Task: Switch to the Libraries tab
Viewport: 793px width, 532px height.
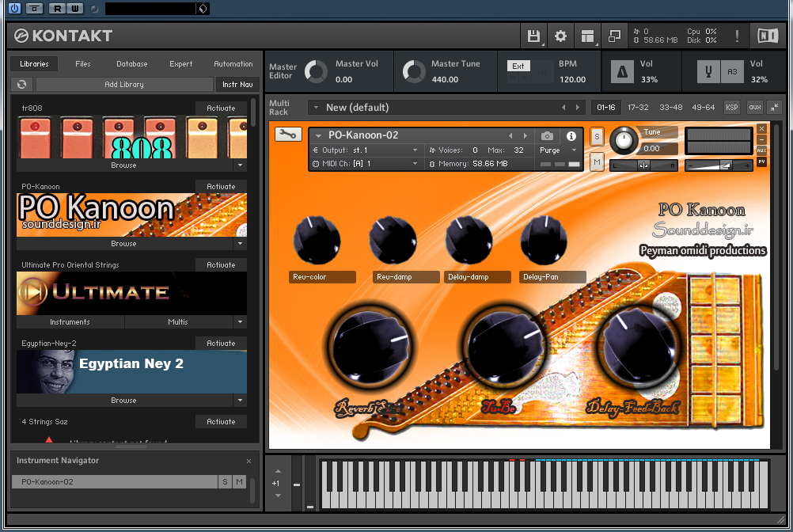Action: (34, 63)
